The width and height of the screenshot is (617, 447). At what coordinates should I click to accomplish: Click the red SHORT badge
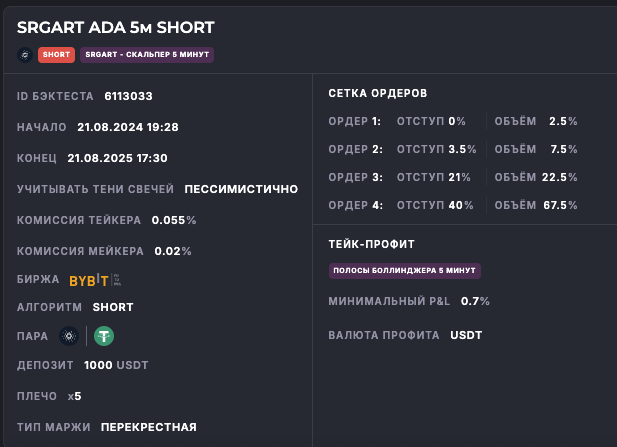click(x=56, y=55)
